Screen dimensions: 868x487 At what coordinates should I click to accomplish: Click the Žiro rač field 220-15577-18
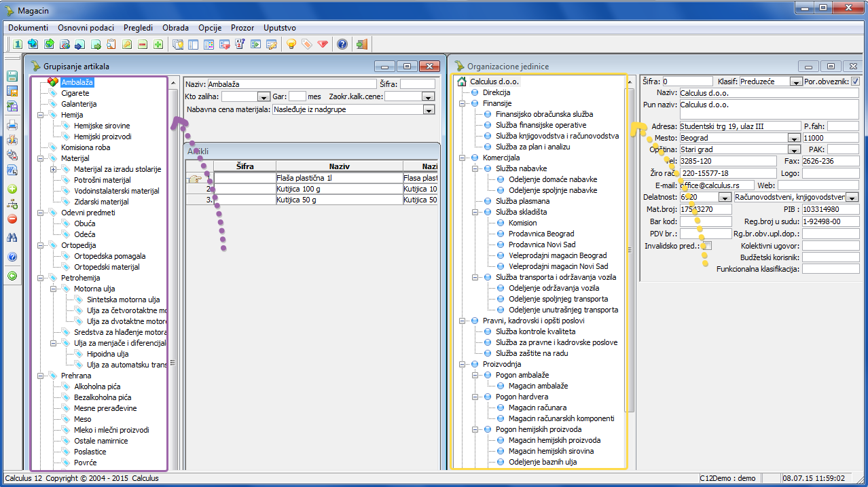[x=727, y=173]
